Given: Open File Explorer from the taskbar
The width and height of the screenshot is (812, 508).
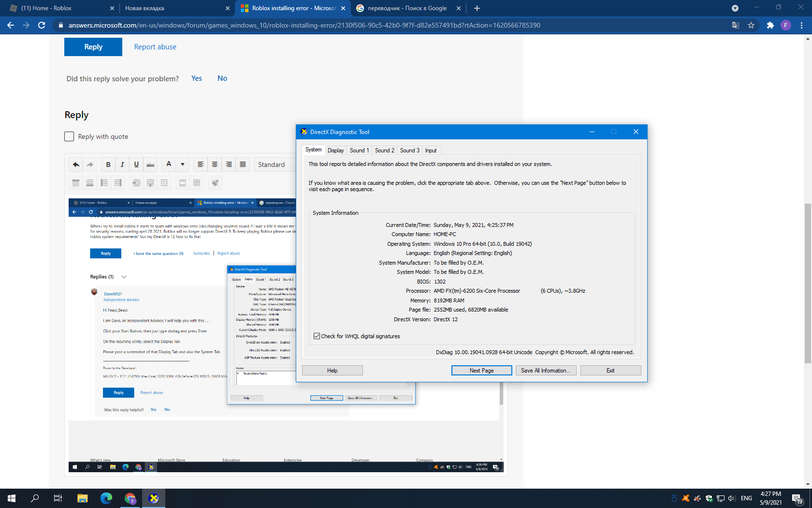Looking at the screenshot, I should coord(82,498).
